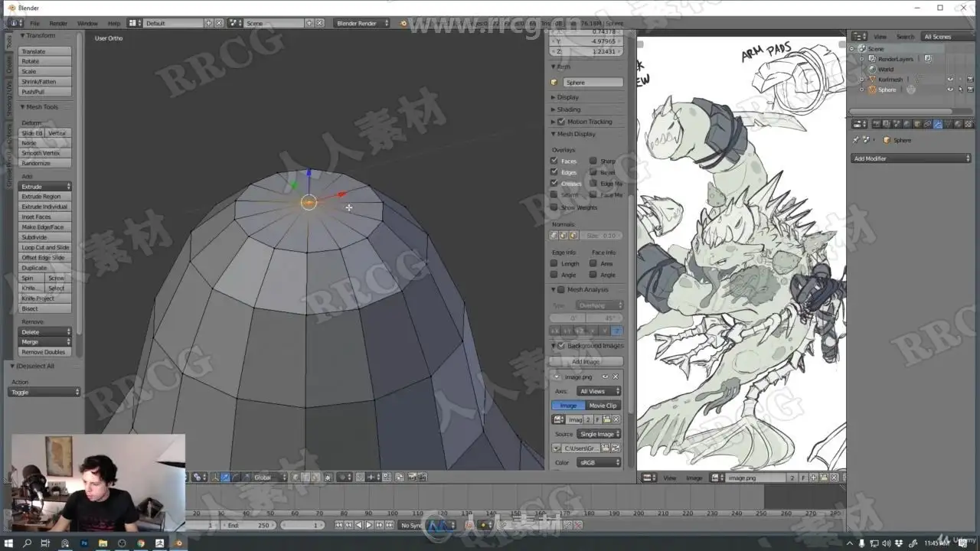980x551 pixels.
Task: Click the Photoshop icon in Windows taskbar
Action: pos(83,543)
